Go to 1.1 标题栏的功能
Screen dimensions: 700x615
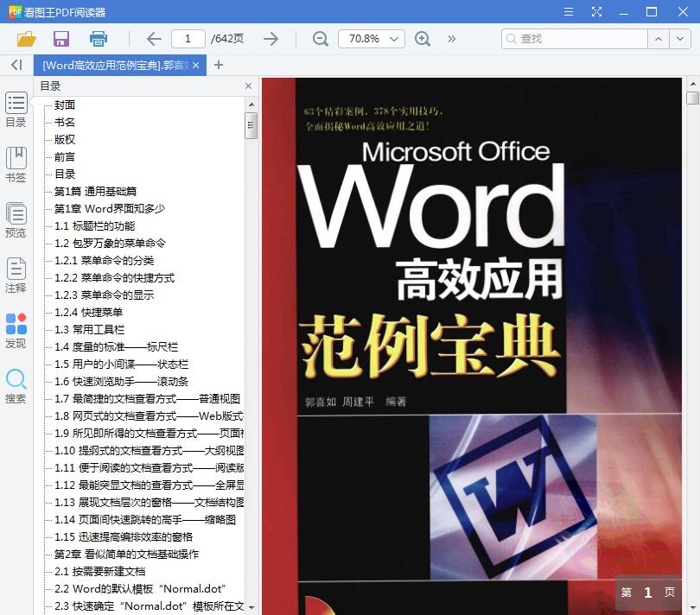[x=95, y=226]
